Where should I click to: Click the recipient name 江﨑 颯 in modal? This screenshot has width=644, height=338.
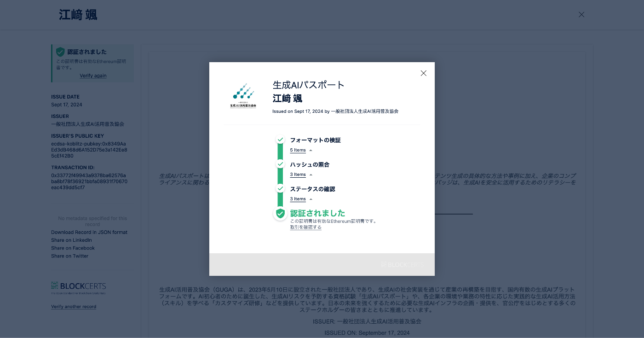point(287,99)
